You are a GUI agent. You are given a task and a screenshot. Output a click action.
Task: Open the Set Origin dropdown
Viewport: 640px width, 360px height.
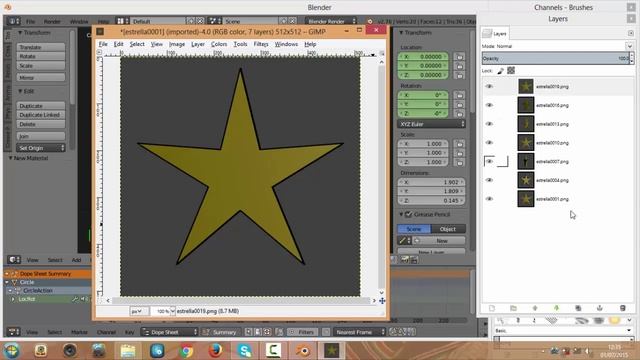[40, 148]
